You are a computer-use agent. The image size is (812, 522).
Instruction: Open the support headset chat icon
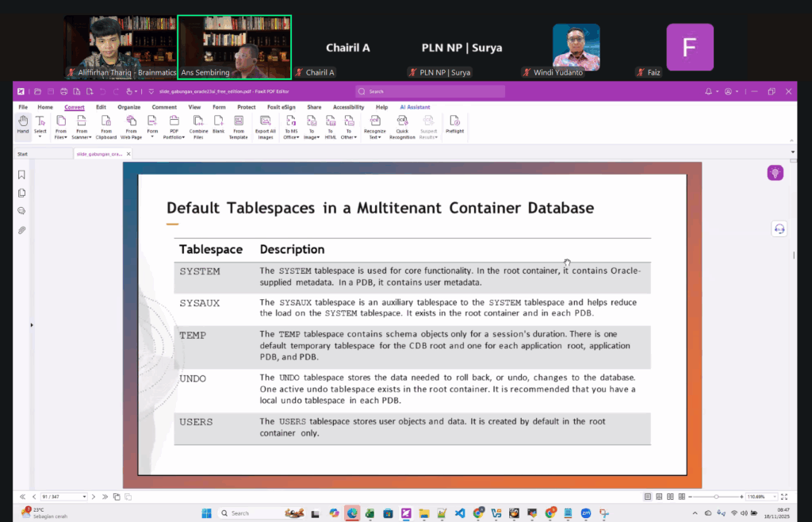click(x=779, y=229)
